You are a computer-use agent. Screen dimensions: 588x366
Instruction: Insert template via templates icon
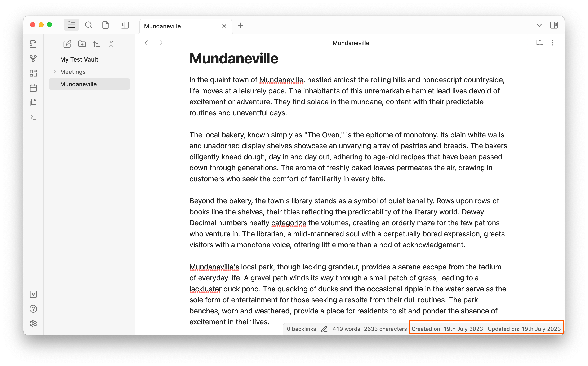pos(33,103)
